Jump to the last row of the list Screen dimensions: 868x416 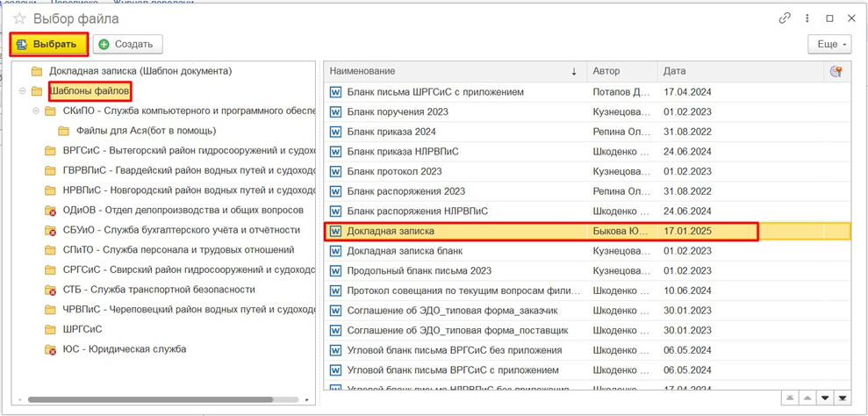[x=843, y=398]
